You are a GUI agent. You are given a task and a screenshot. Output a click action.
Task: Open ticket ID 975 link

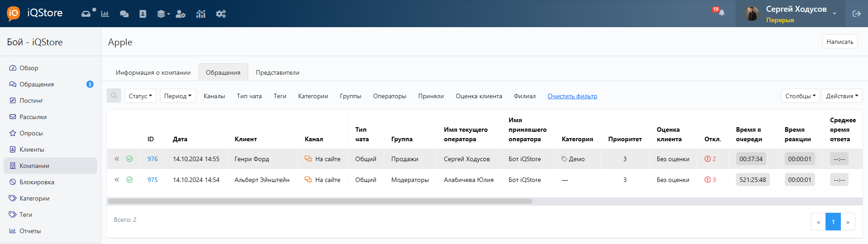[x=153, y=180]
